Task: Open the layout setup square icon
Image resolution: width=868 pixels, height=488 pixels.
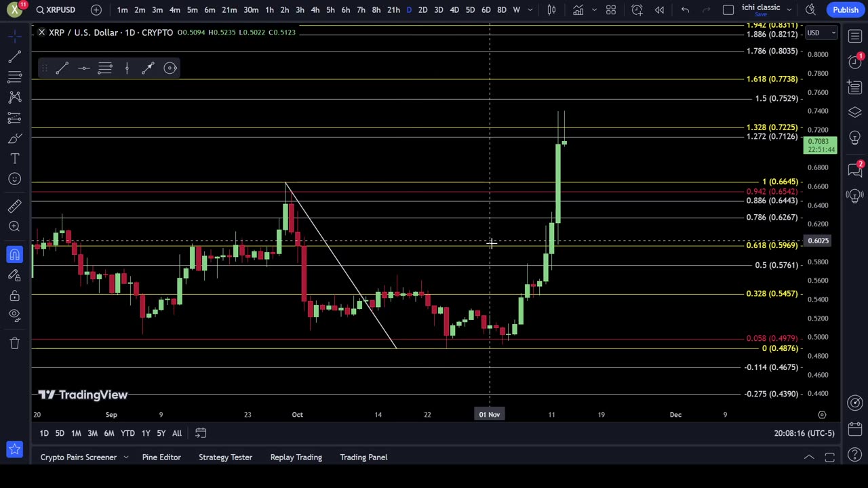Action: (x=728, y=9)
